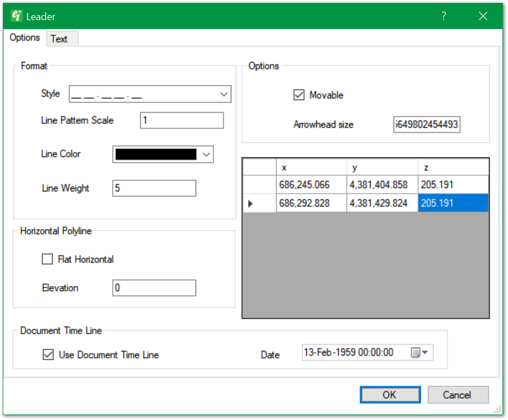Viewport: 508px width, 420px height.
Task: Click the Line Weight input field
Action: coord(154,188)
